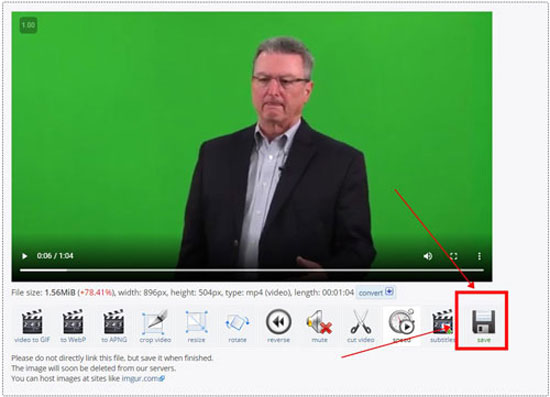550x397 pixels.
Task: Open the crop video tool
Action: click(x=155, y=325)
